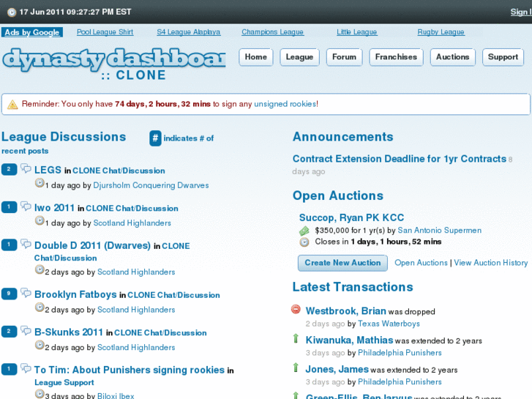Open the B-Skunks 2011 thread title
532x399 pixels.
(69, 332)
